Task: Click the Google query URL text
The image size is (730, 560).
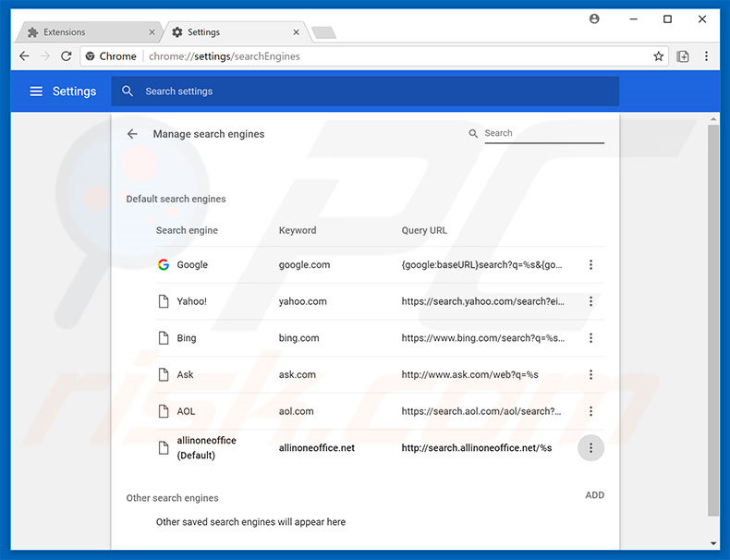Action: (481, 265)
